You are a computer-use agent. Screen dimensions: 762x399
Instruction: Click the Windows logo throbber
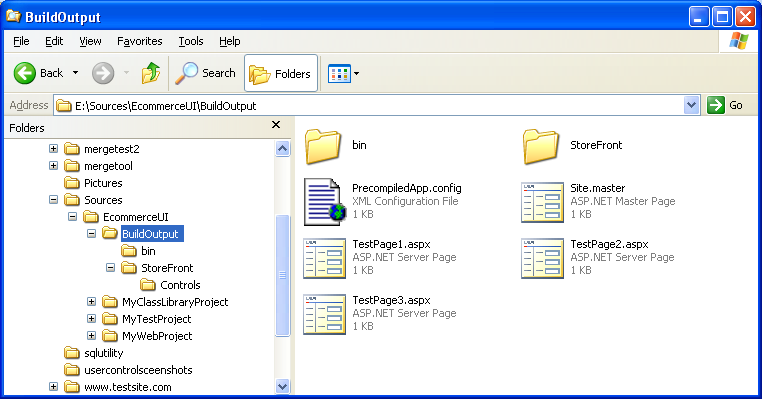click(739, 41)
